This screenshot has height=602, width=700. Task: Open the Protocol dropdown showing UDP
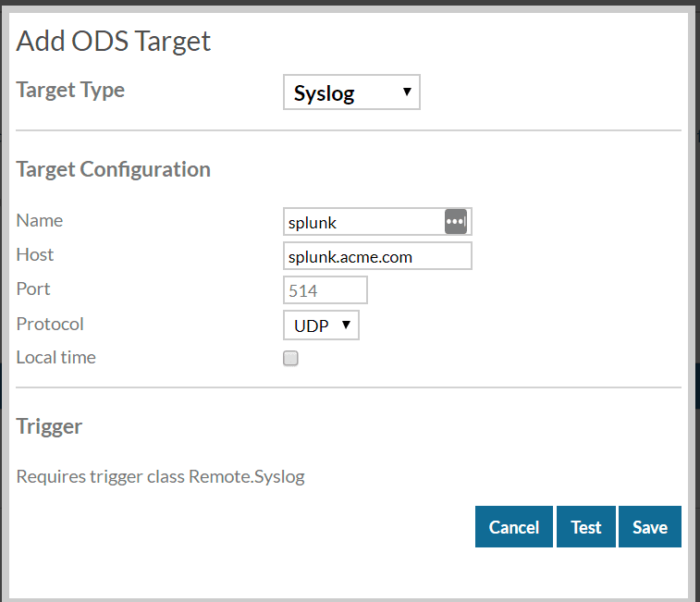pyautogui.click(x=321, y=326)
